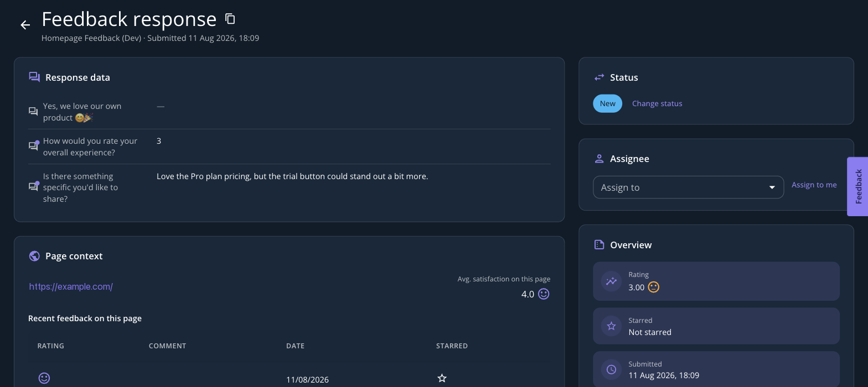Click Assign to me link
The height and width of the screenshot is (387, 868).
tap(814, 185)
